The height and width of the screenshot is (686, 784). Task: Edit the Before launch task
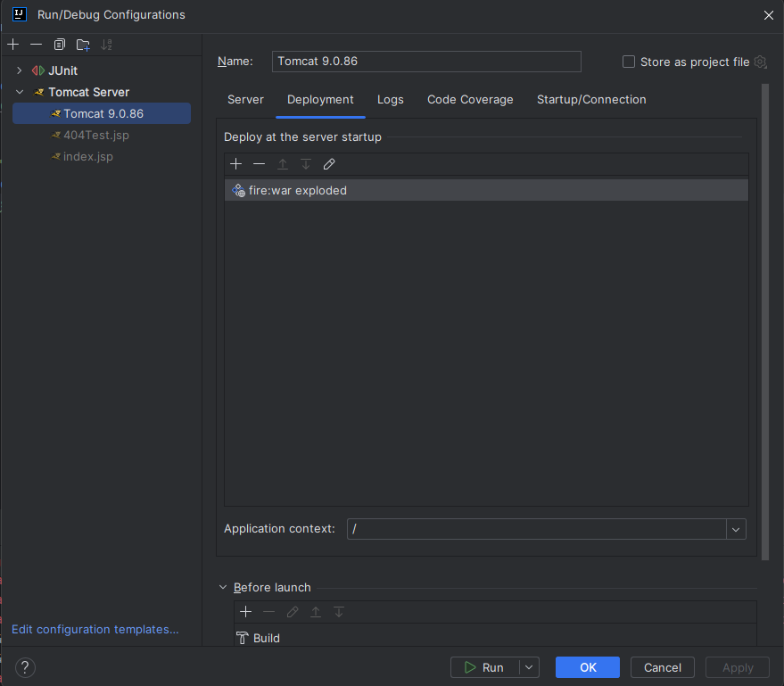click(293, 611)
